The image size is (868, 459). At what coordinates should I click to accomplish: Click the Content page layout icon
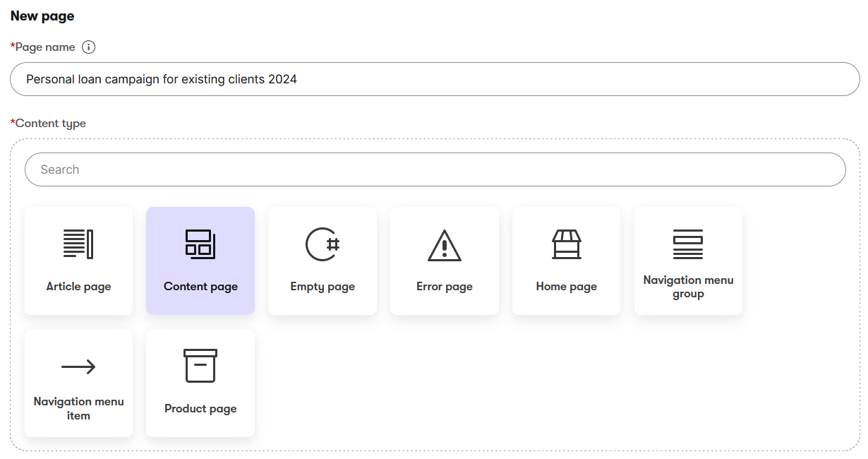(200, 244)
